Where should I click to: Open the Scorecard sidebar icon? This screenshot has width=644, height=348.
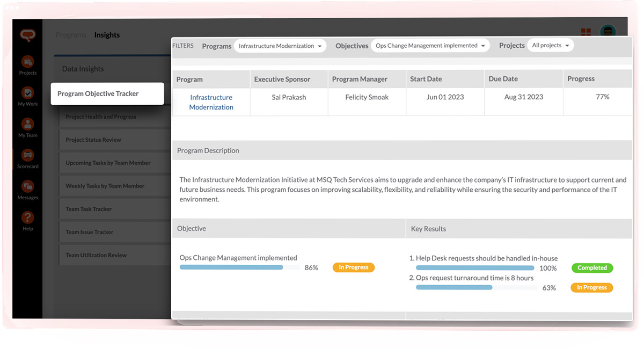click(27, 159)
